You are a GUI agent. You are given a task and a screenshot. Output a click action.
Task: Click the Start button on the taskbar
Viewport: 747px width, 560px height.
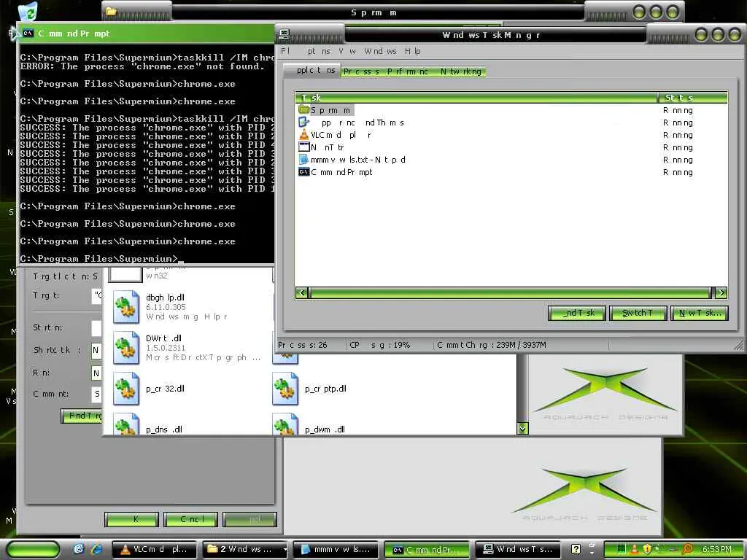[x=34, y=549]
